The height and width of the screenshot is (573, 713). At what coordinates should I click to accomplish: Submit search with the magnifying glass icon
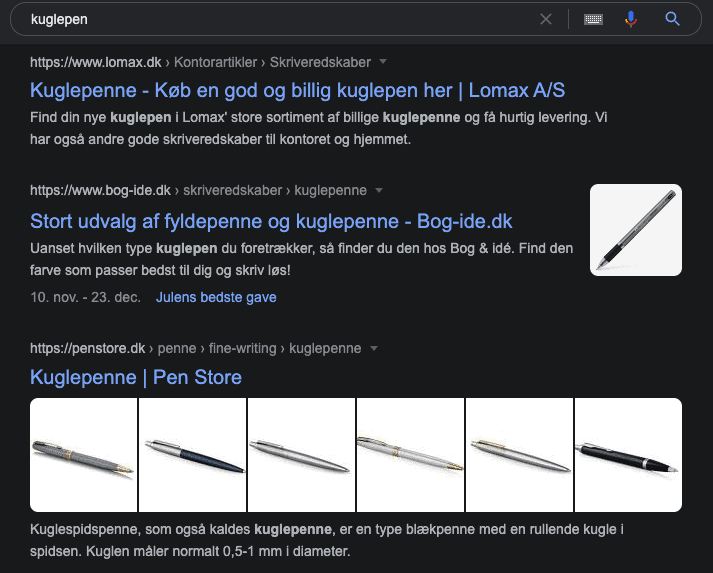tap(673, 19)
